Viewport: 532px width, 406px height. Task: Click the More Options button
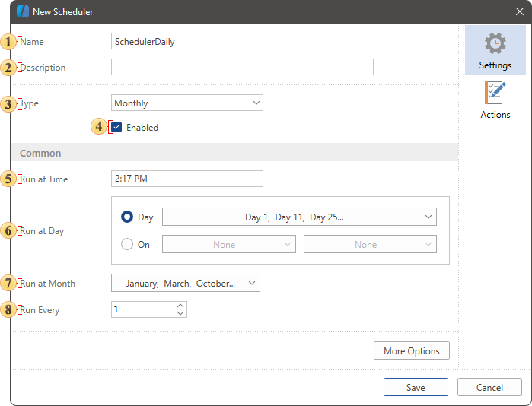411,350
